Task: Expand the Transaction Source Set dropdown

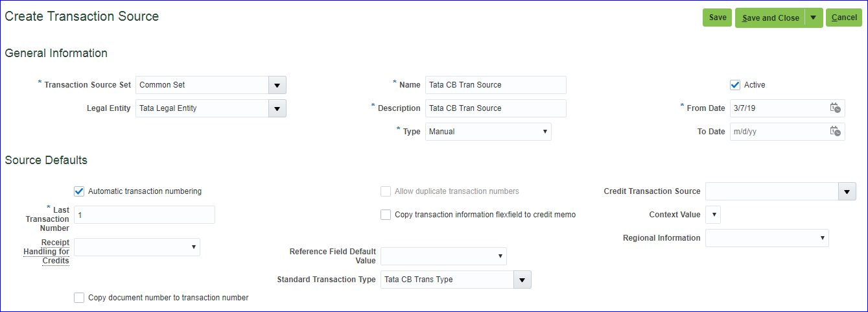Action: 277,85
